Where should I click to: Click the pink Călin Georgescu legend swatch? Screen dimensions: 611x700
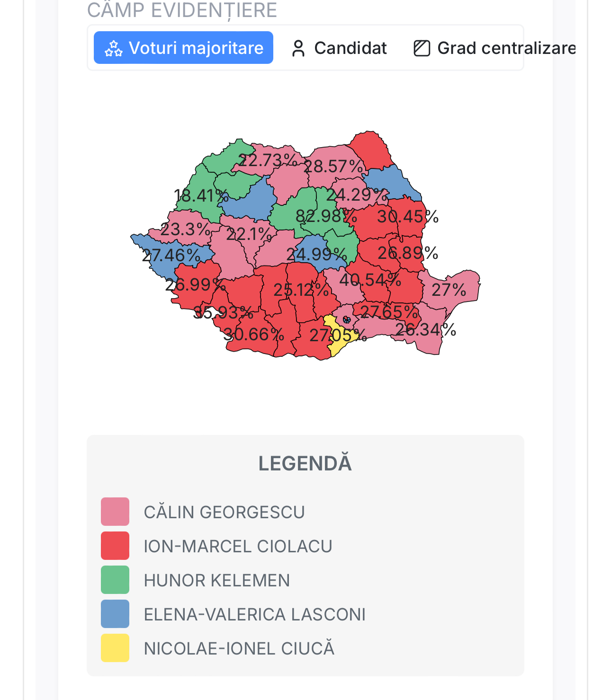[x=115, y=512]
